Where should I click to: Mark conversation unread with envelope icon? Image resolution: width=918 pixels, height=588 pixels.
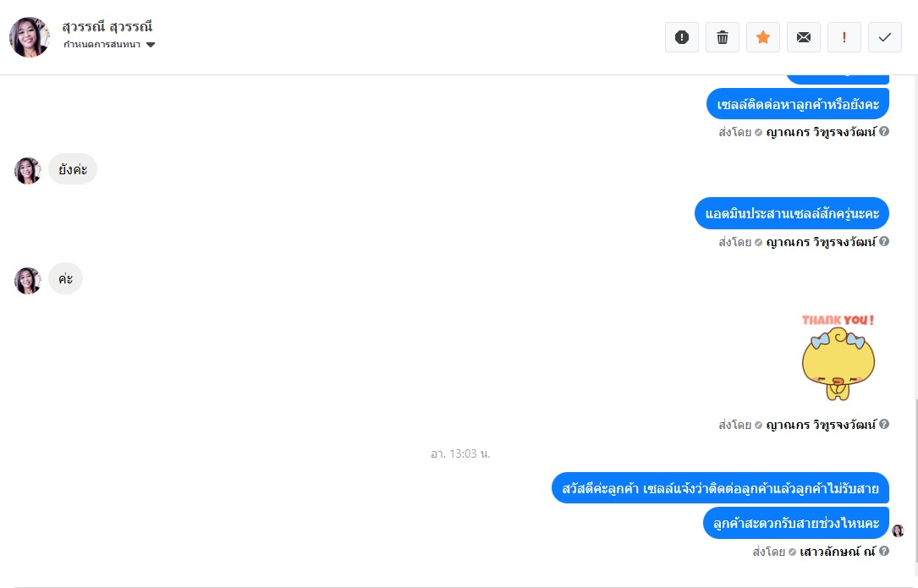coord(804,37)
